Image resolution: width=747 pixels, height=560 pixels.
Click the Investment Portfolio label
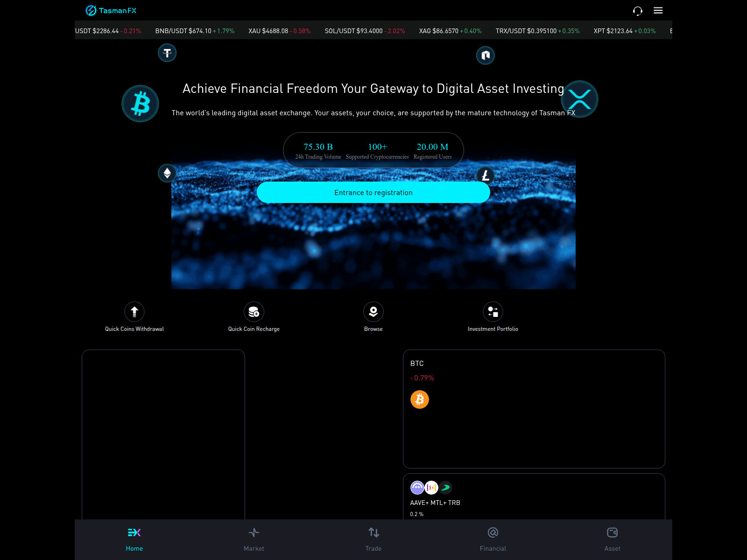coord(493,329)
